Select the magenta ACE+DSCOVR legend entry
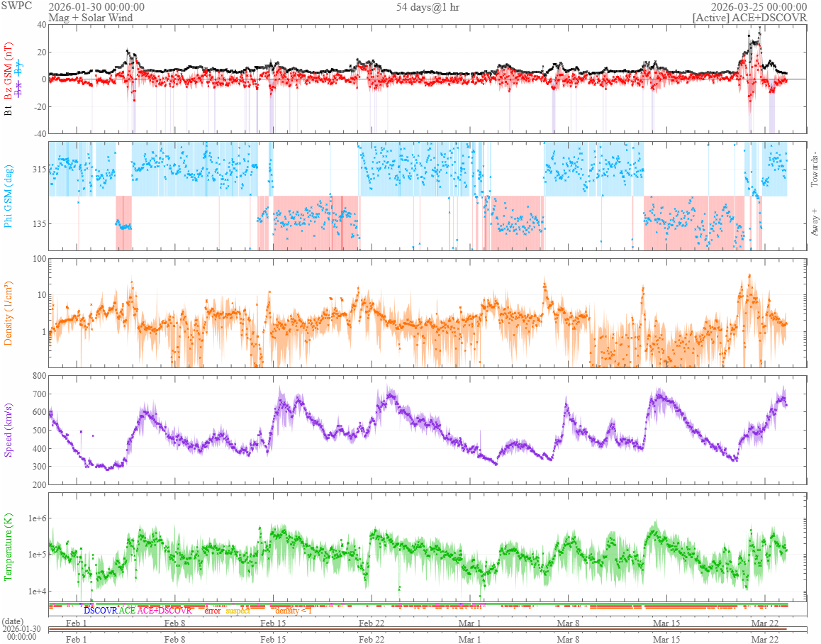Screen dimensions: 821x644 click(164, 611)
